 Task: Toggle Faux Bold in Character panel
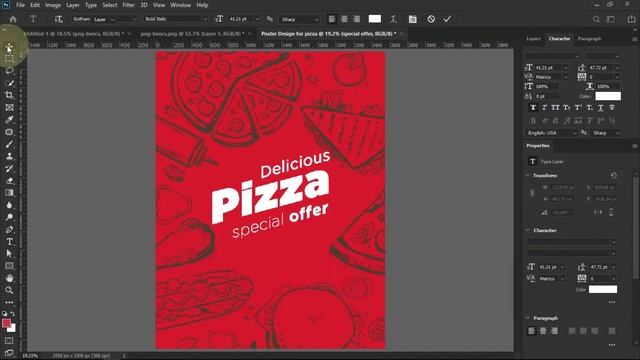(533, 108)
